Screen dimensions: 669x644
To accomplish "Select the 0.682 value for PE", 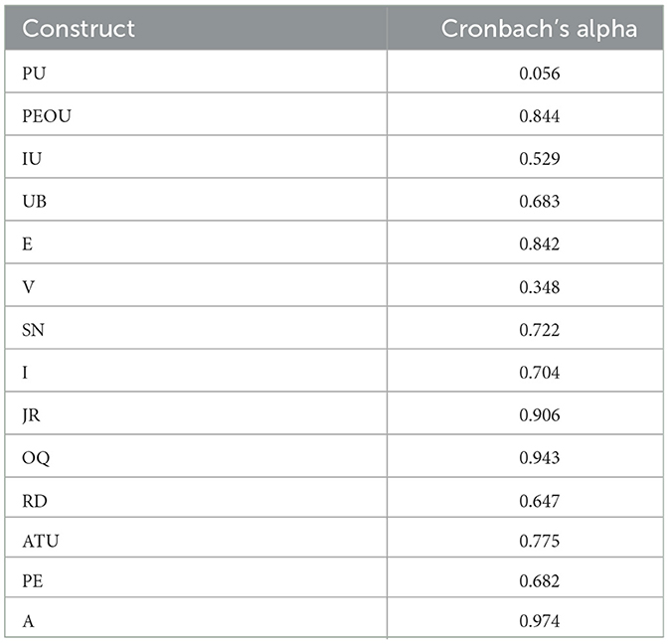I will pos(540,580).
